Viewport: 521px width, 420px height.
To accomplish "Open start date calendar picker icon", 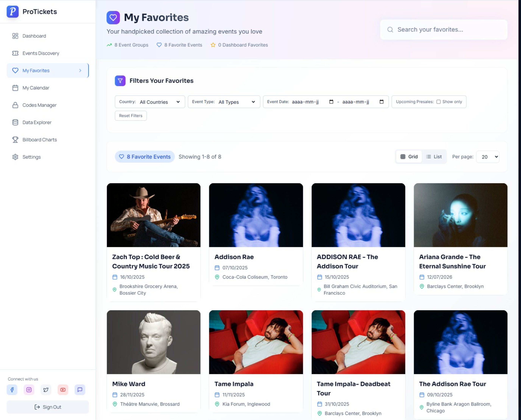I will pyautogui.click(x=331, y=102).
